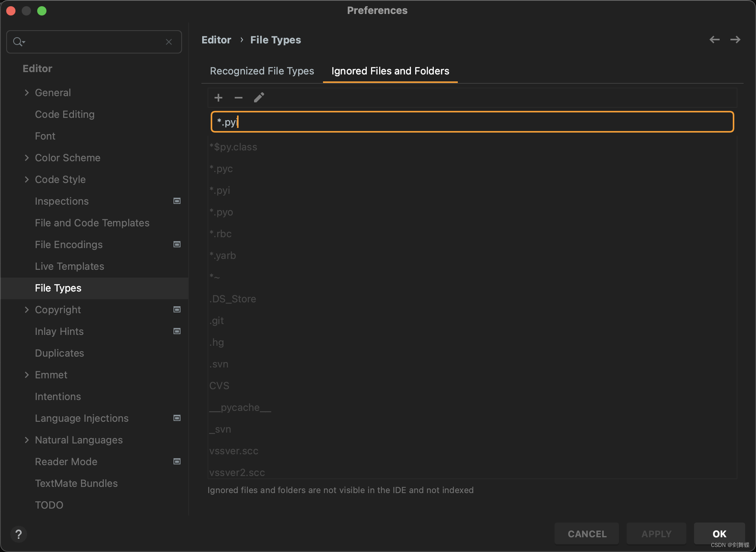Click the forward arrow navigation icon
The height and width of the screenshot is (552, 756).
tap(735, 40)
